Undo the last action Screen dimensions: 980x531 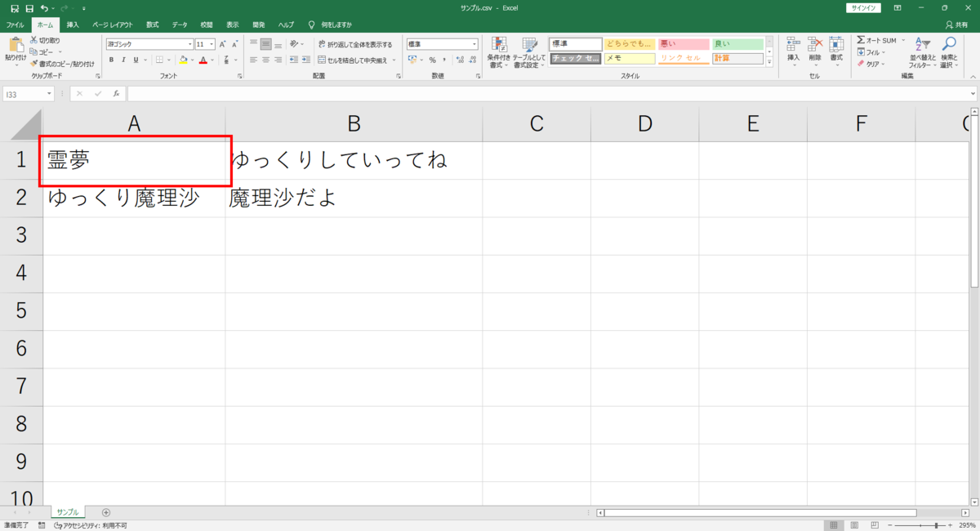click(x=44, y=7)
